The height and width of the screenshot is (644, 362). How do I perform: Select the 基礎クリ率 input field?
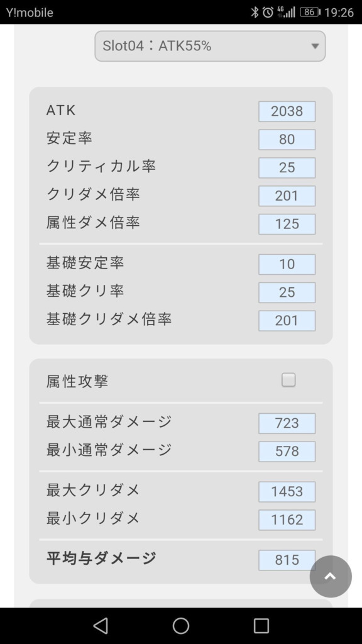(x=287, y=292)
